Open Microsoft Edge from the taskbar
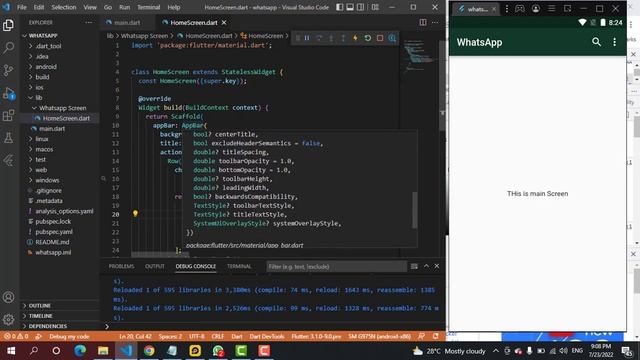 (x=80, y=351)
